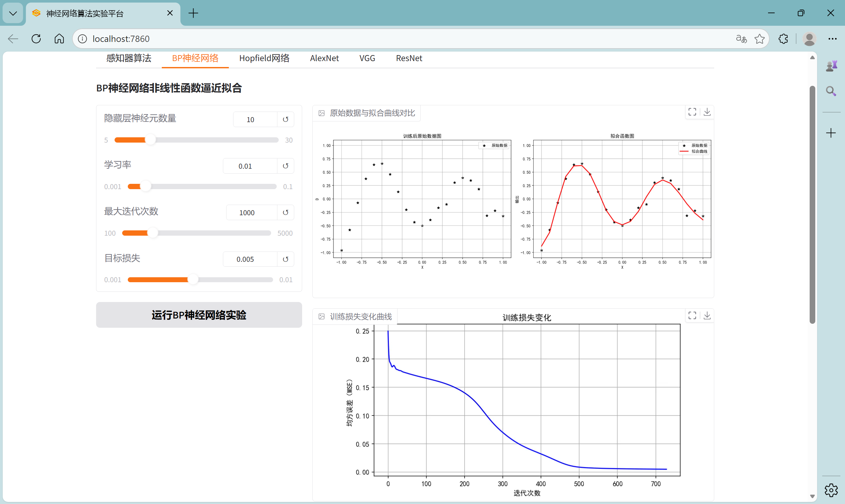Image resolution: width=845 pixels, height=504 pixels.
Task: Expand the training loss plot to fullscreen
Action: pyautogui.click(x=692, y=316)
